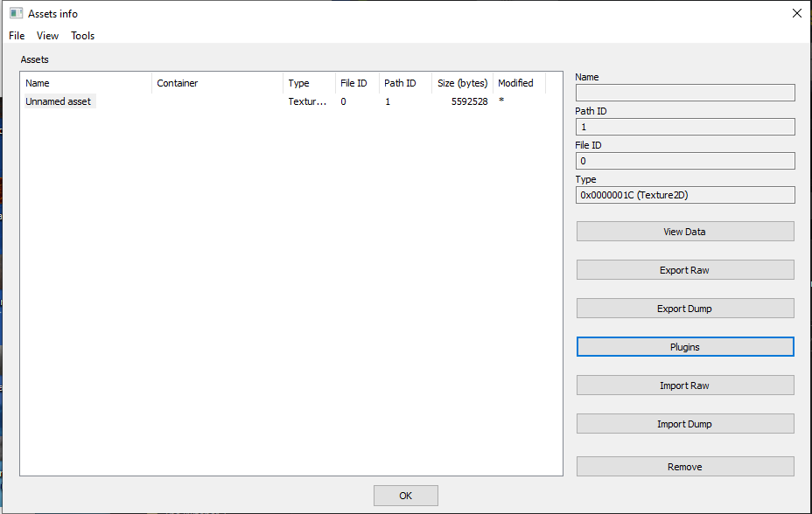Screen dimensions: 812x514
Task: Sort by Size (bytes) column header
Action: click(x=463, y=83)
